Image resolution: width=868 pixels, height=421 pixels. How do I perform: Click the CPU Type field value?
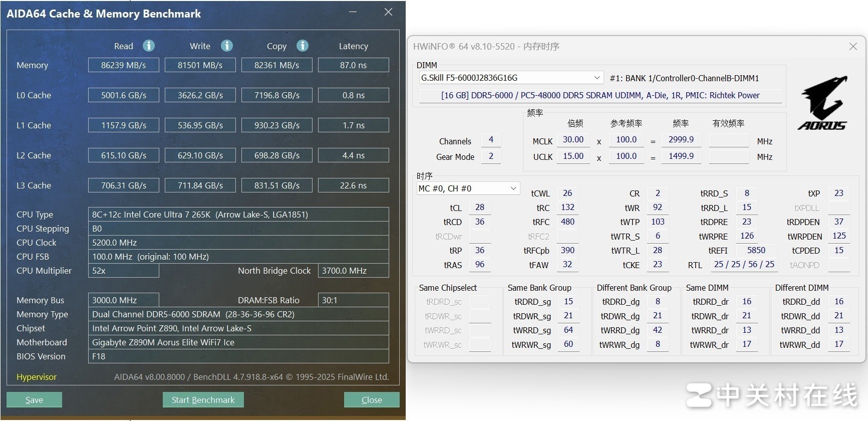238,215
